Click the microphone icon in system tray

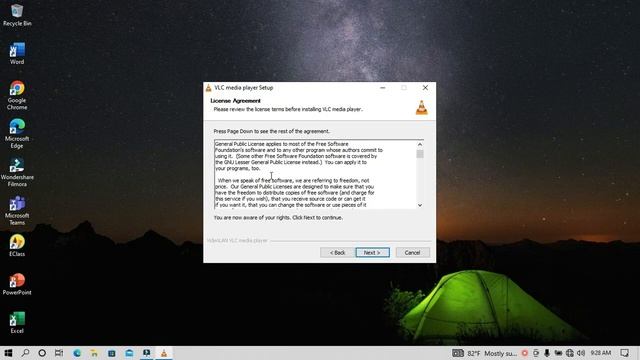pyautogui.click(x=547, y=353)
